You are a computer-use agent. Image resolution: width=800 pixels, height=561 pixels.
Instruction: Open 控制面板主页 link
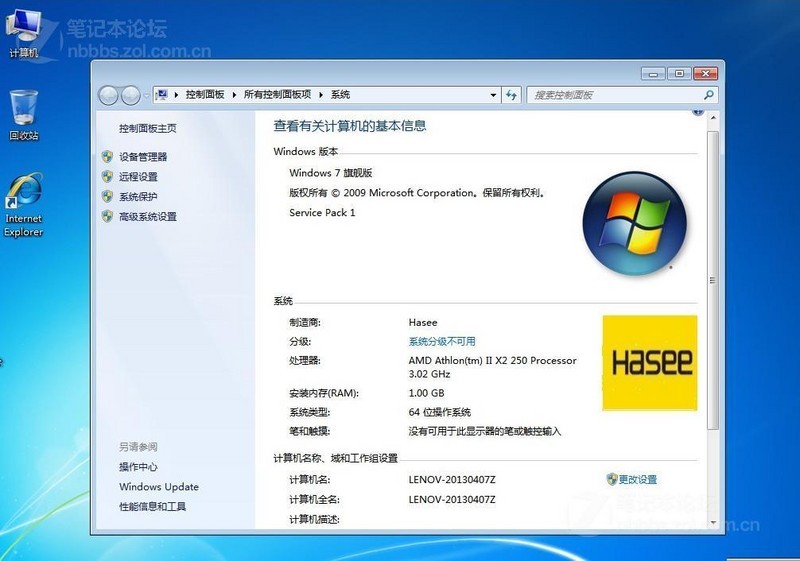coord(147,128)
